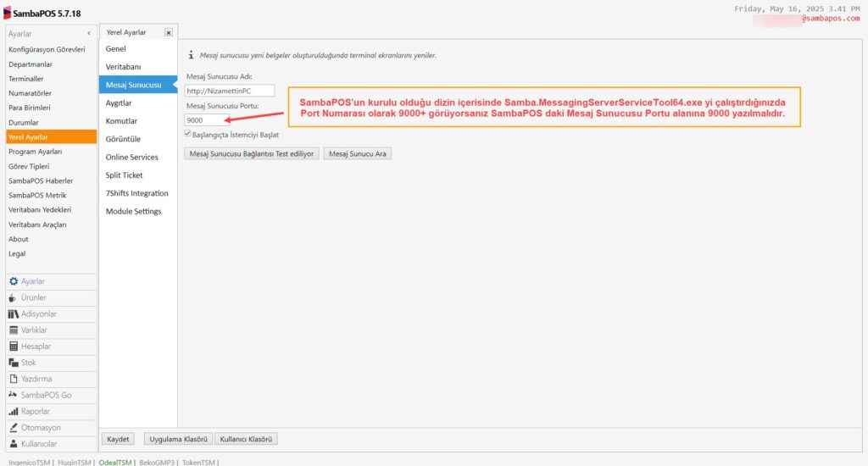Click the Mesaj Sunucusu Adı input field
Viewport: 868px width, 466px height.
tap(229, 91)
